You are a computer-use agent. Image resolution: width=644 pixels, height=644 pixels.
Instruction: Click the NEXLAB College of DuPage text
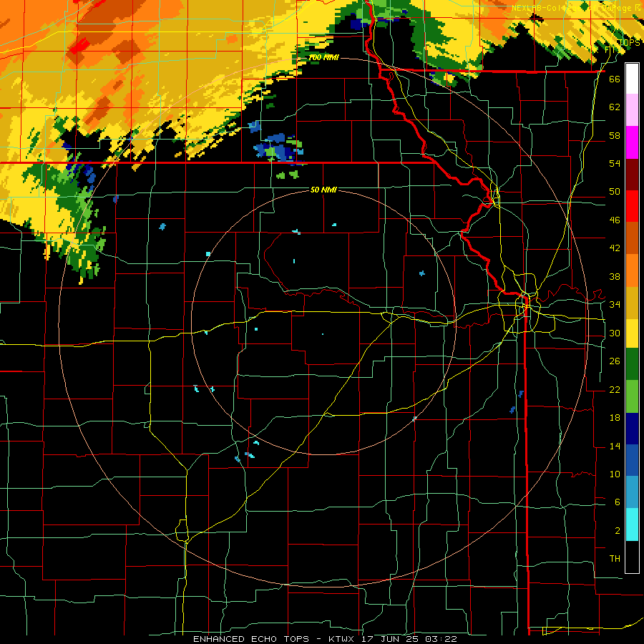[577, 8]
